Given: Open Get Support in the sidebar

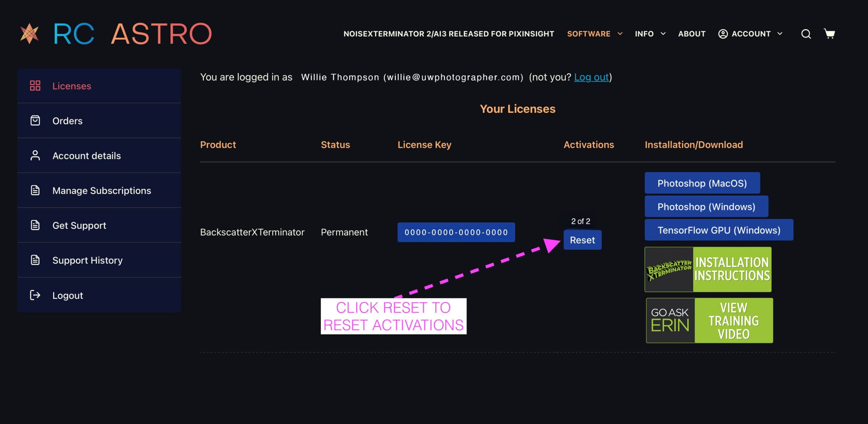Looking at the screenshot, I should pos(99,225).
